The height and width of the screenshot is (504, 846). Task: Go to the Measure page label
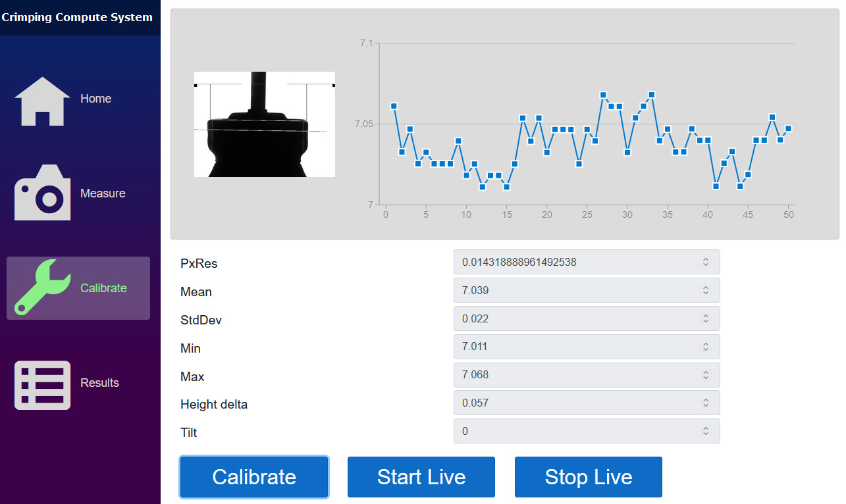tap(103, 193)
